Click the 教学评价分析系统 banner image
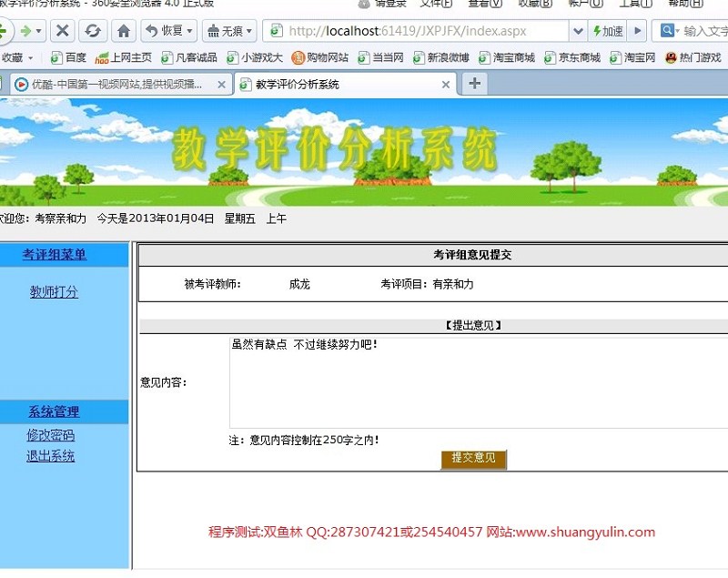 [x=364, y=152]
